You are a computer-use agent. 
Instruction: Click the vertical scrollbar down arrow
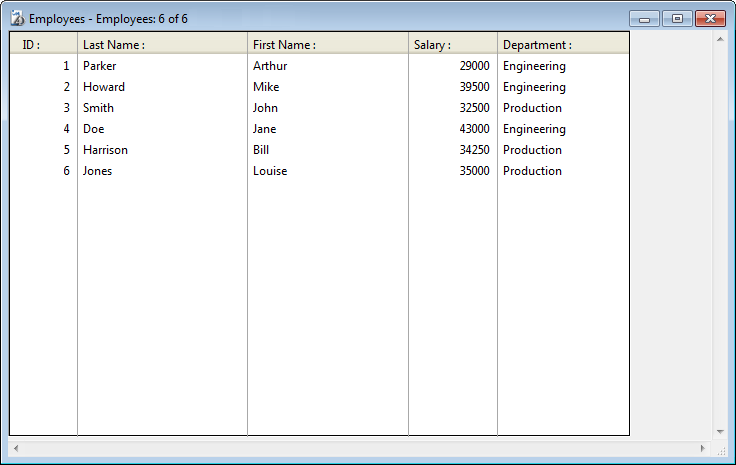pyautogui.click(x=719, y=429)
